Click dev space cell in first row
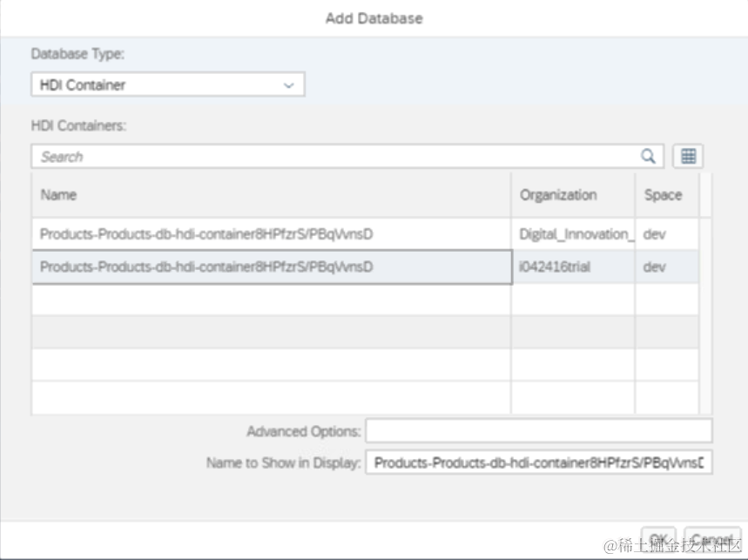This screenshot has height=560, width=748. point(667,234)
